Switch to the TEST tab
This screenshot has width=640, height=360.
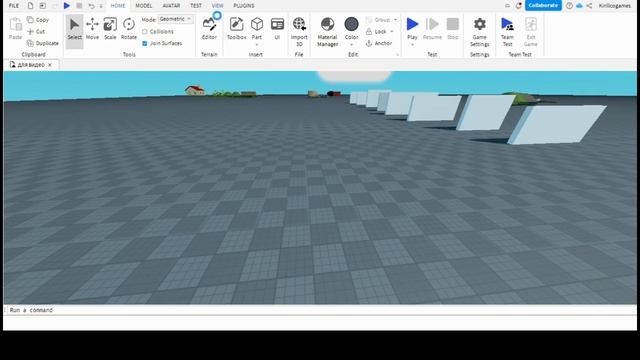(196, 6)
